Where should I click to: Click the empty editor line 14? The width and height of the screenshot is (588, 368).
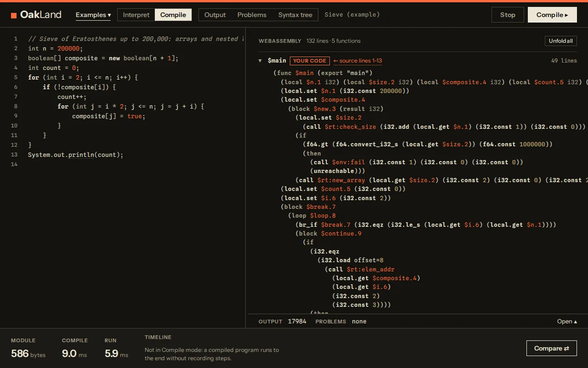136,164
